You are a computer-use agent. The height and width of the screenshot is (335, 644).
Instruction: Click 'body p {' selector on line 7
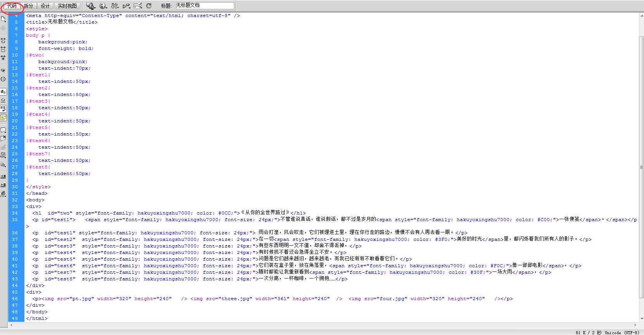pos(38,35)
